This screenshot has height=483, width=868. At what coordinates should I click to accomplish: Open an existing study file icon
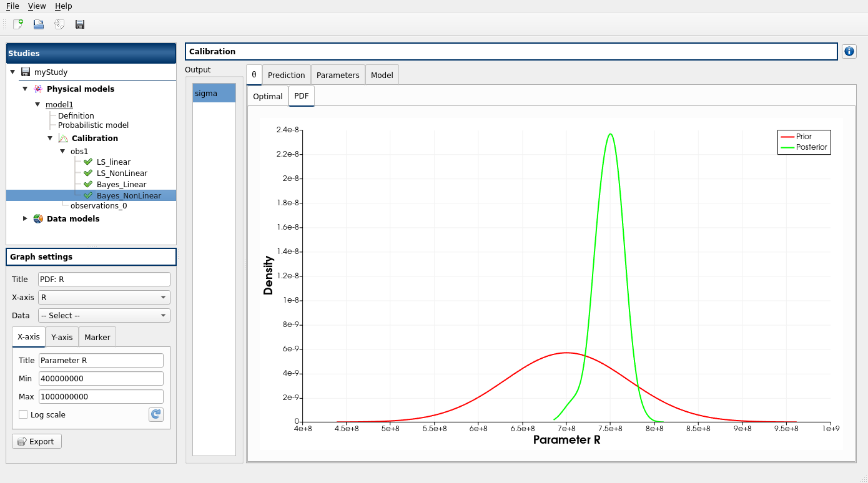pos(39,24)
